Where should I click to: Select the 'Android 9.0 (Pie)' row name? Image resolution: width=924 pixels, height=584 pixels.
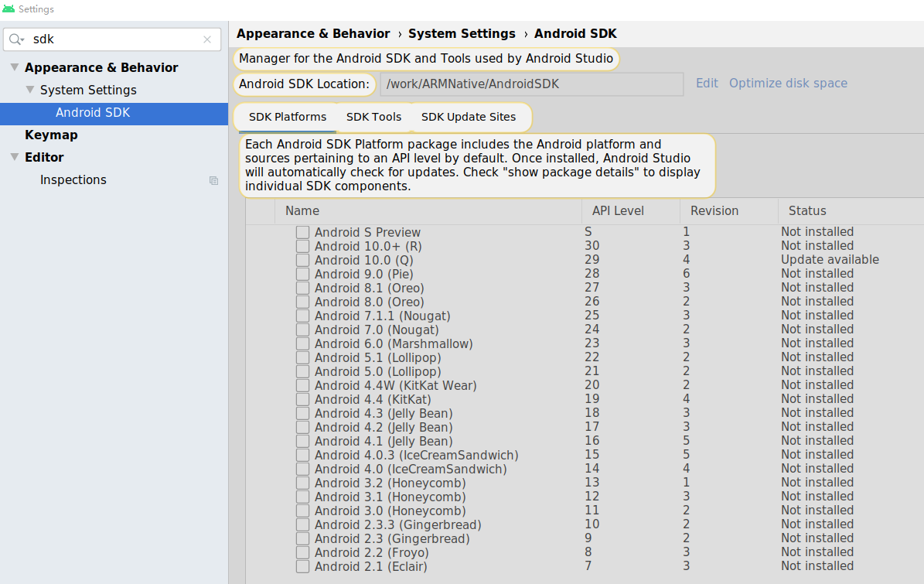point(363,274)
